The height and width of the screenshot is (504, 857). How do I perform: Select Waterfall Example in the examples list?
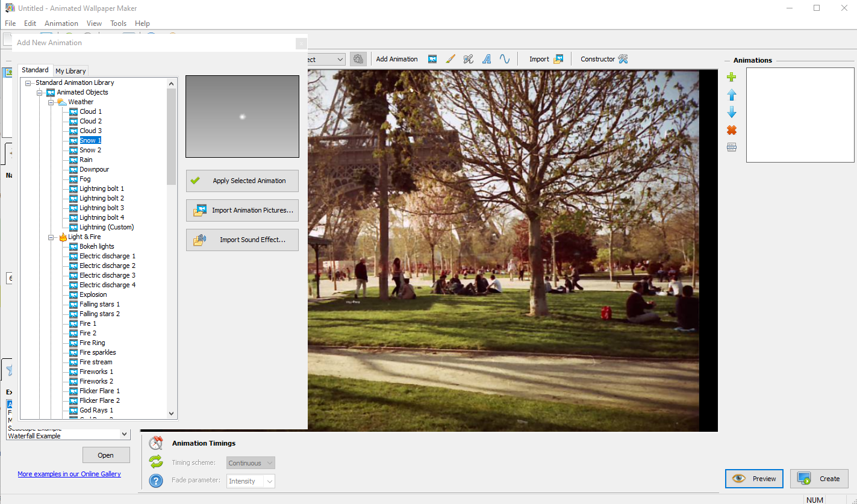tap(34, 436)
